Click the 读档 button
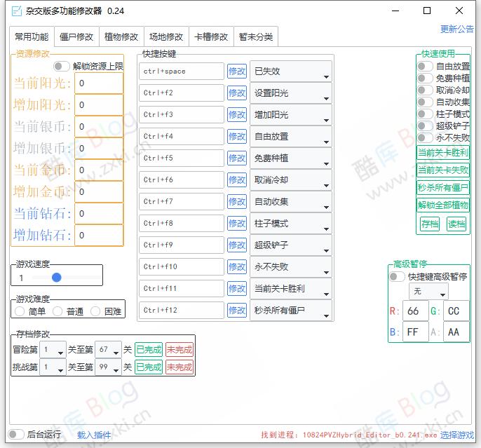 coord(456,224)
